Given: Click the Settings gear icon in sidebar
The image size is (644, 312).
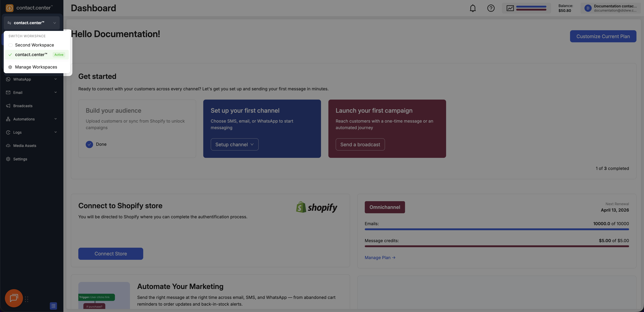Looking at the screenshot, I should [x=8, y=159].
